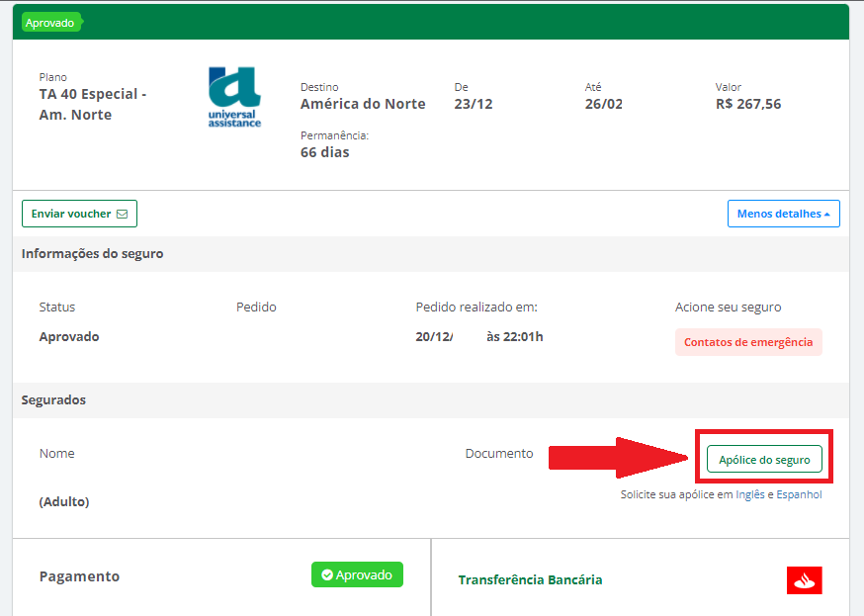
Task: Click the Informações do seguro section header
Action: [92, 254]
